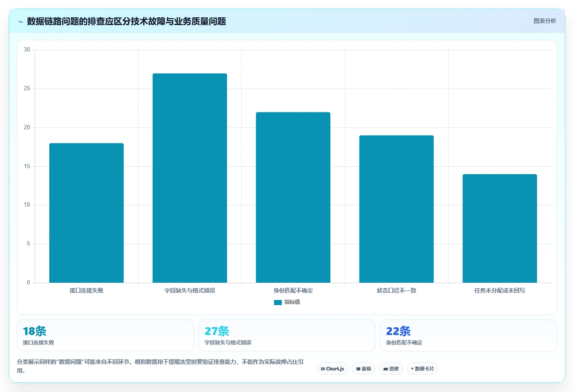Click the 状态口径不一致 bar

(397, 209)
